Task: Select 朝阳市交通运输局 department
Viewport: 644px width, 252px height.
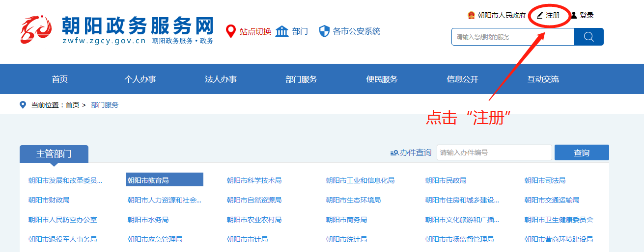Action: 552,200
